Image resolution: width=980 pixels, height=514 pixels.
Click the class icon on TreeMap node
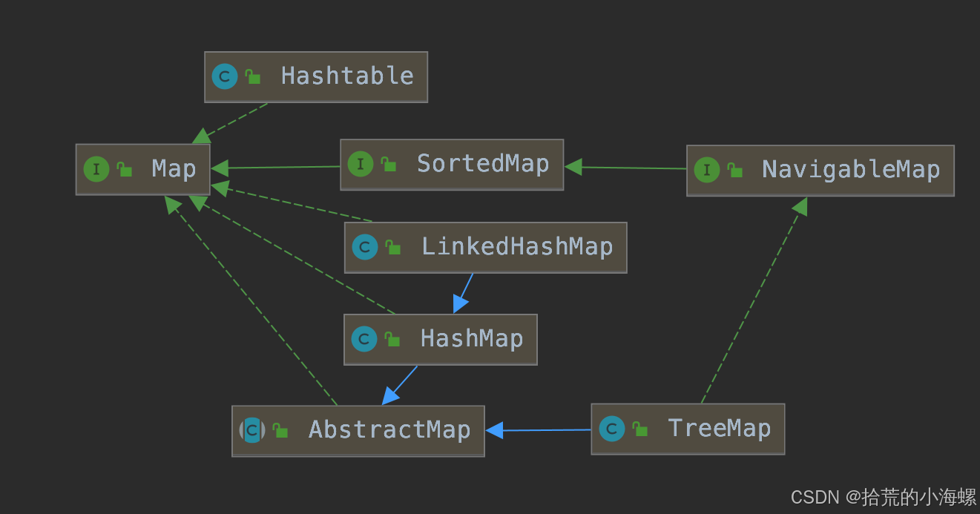pyautogui.click(x=612, y=429)
